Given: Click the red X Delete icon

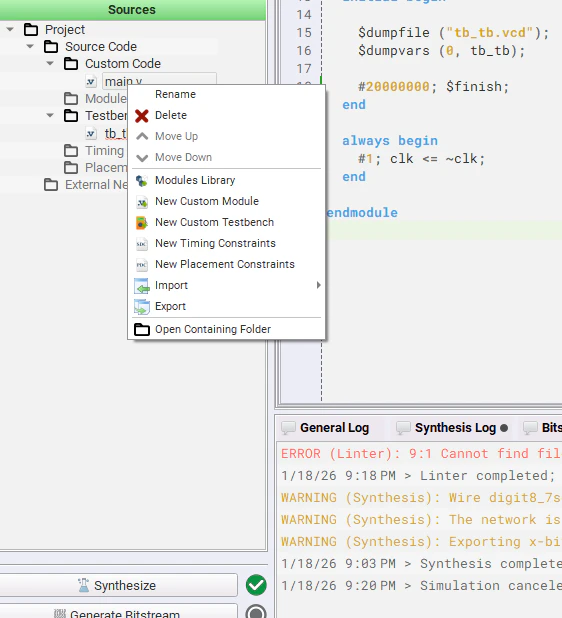Looking at the screenshot, I should pos(142,116).
